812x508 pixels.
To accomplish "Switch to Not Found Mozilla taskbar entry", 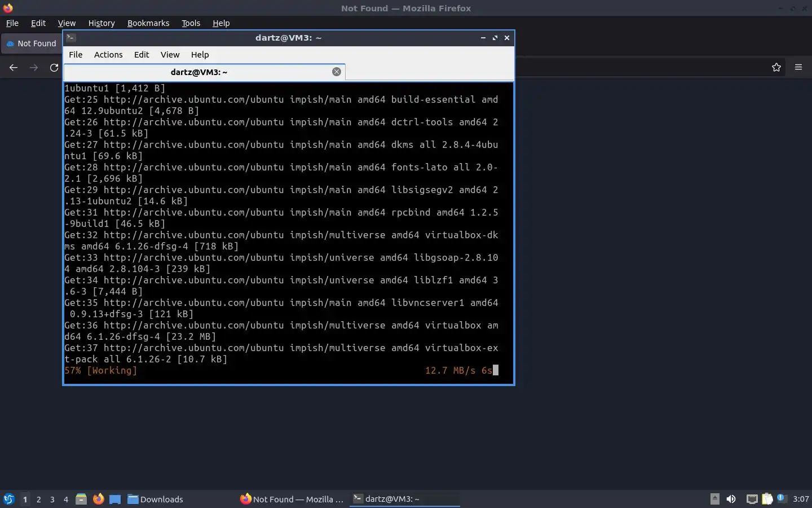I will [292, 499].
